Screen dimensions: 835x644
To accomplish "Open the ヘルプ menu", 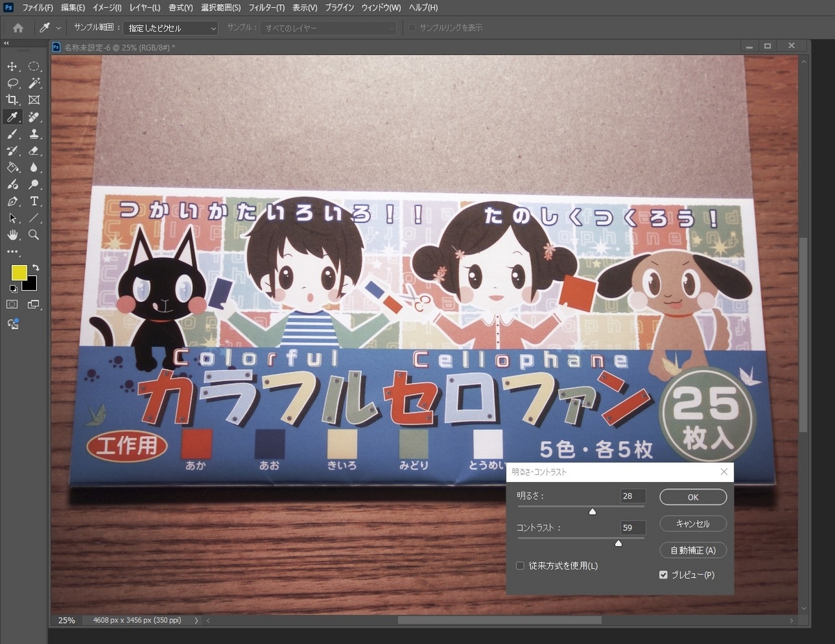I will tap(424, 8).
